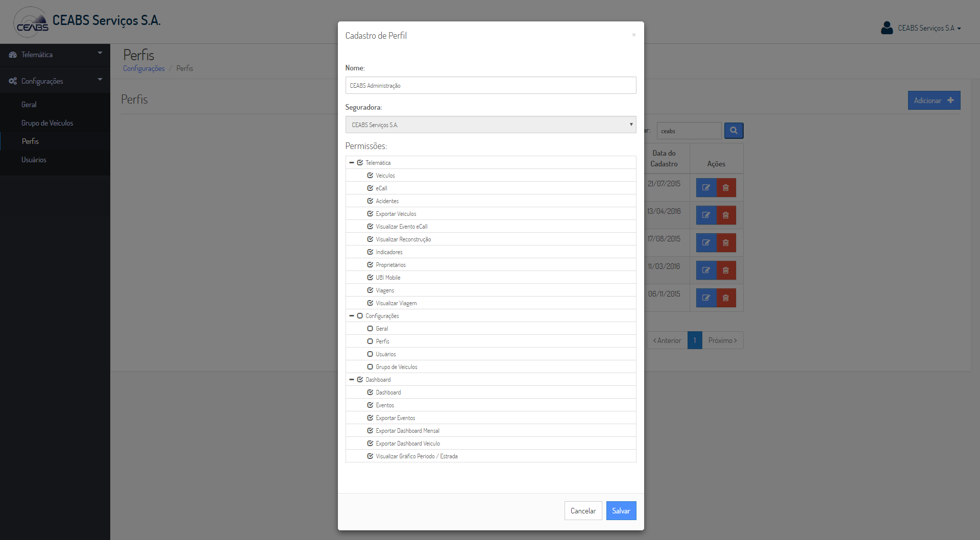
Task: Collapse the Configurações permissions group
Action: pyautogui.click(x=352, y=315)
